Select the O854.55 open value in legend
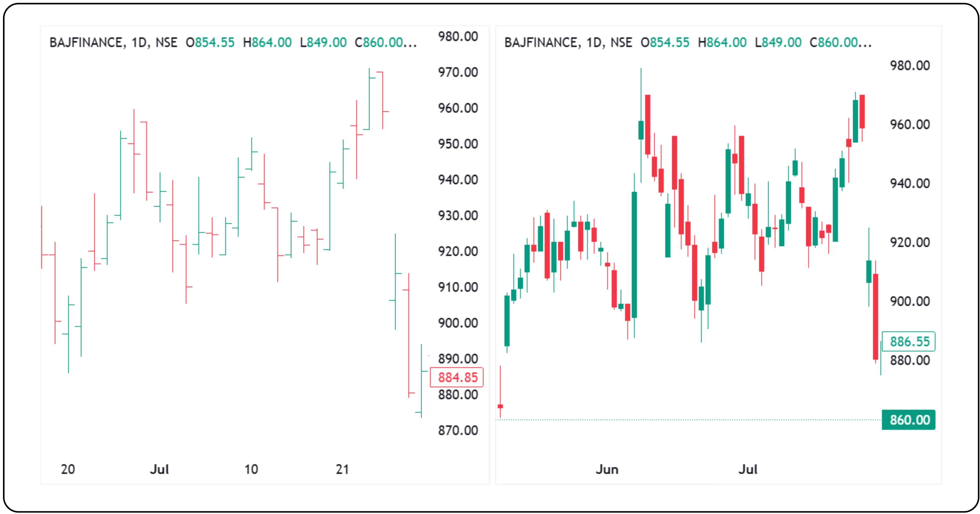The width and height of the screenshot is (980, 514). coord(210,43)
